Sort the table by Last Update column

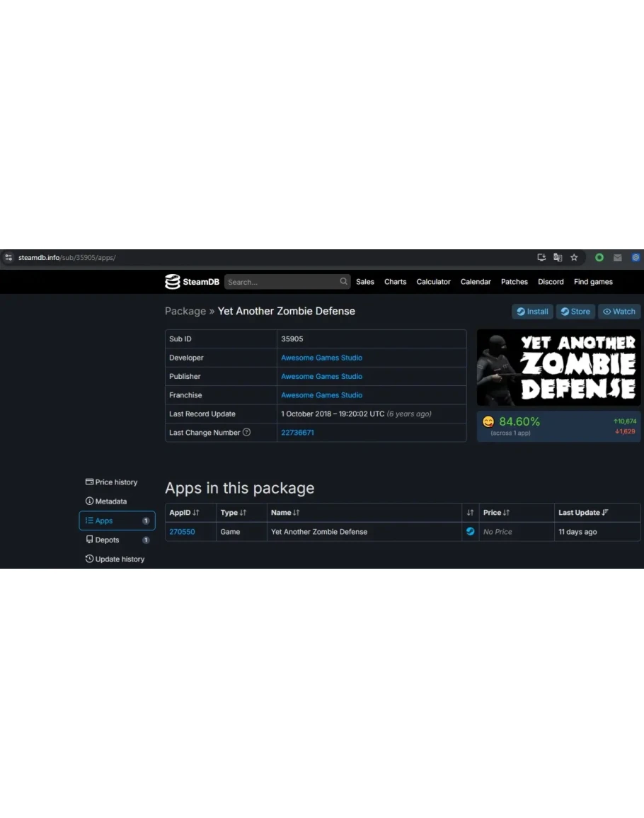click(582, 513)
